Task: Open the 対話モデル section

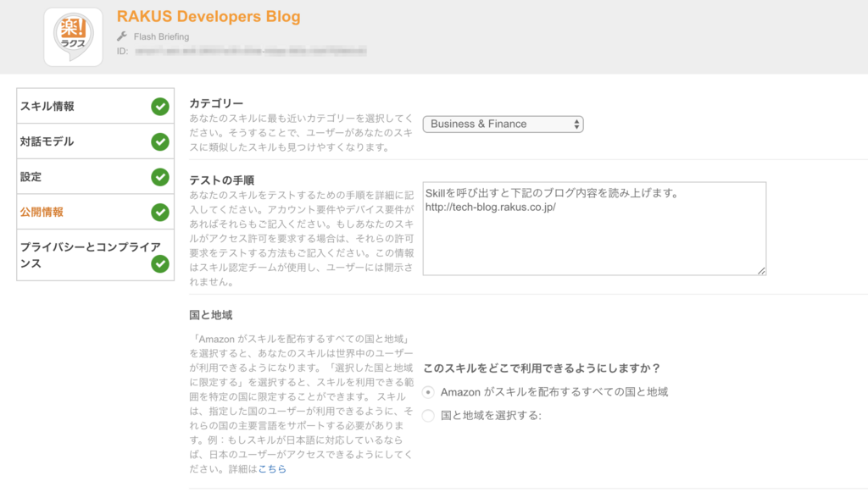Action: [x=95, y=141]
